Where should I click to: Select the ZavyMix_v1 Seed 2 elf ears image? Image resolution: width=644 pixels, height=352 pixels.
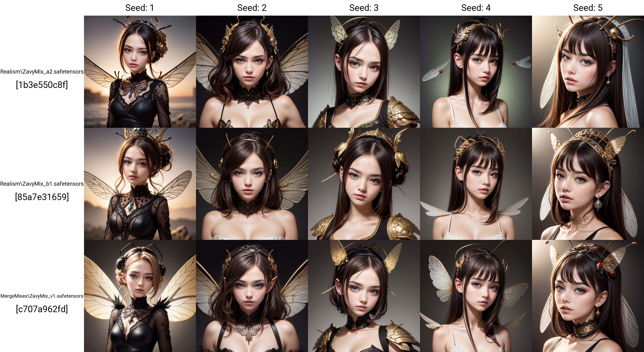click(252, 296)
